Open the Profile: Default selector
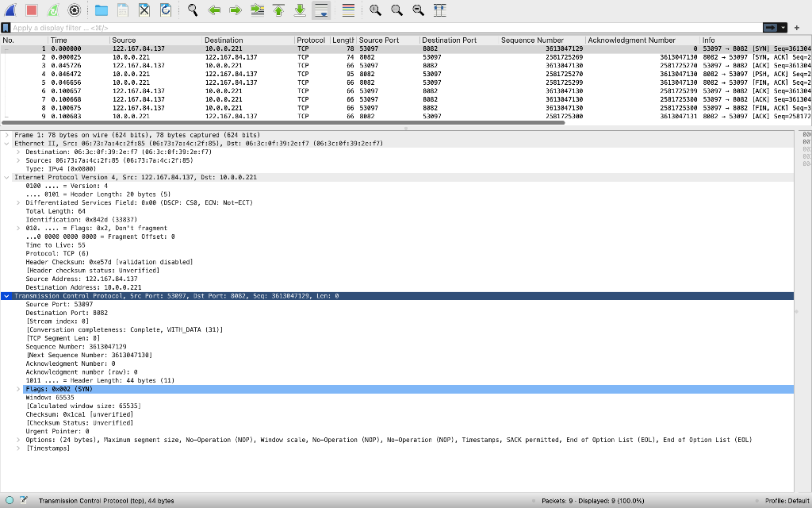 789,500
